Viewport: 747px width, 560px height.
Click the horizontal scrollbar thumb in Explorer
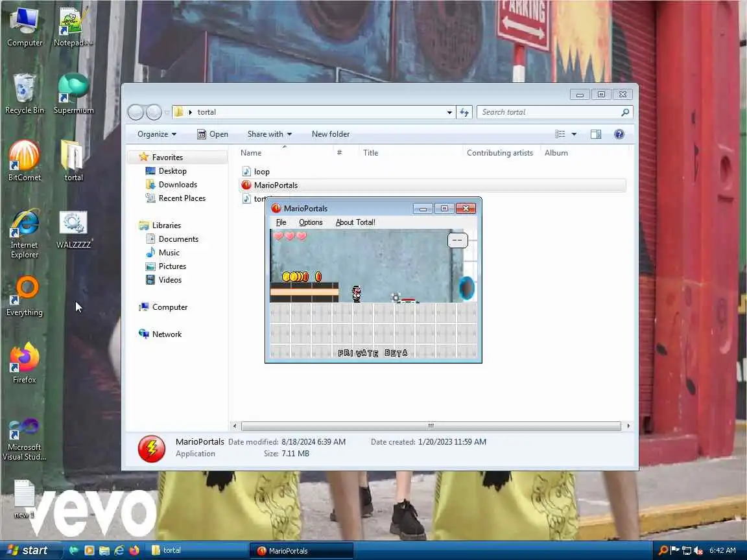(431, 426)
